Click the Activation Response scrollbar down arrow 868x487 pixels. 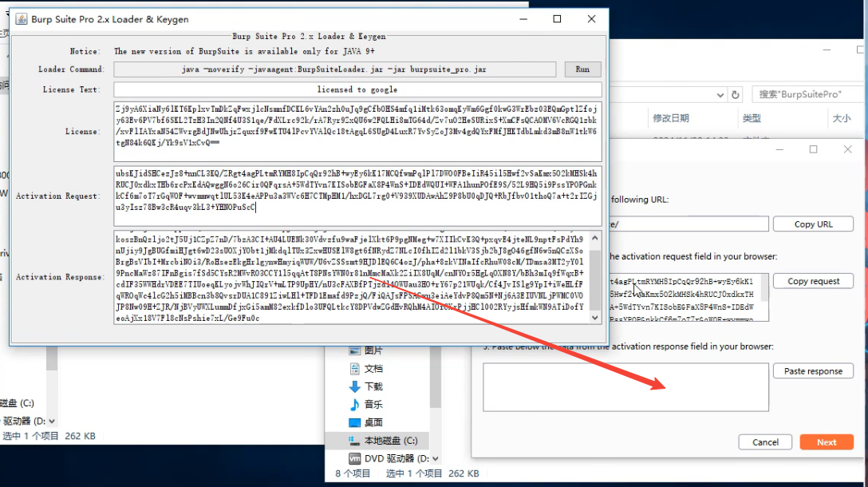595,318
